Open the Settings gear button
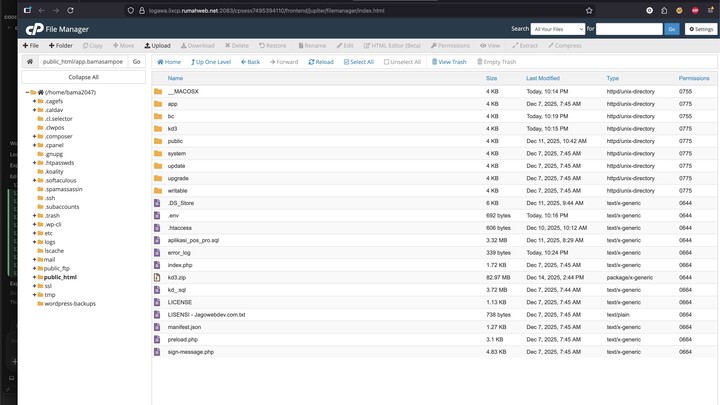720x405 pixels. 701,29
